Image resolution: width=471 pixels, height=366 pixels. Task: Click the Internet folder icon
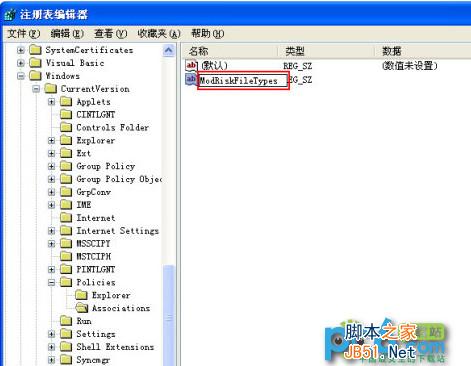pyautogui.click(x=66, y=218)
